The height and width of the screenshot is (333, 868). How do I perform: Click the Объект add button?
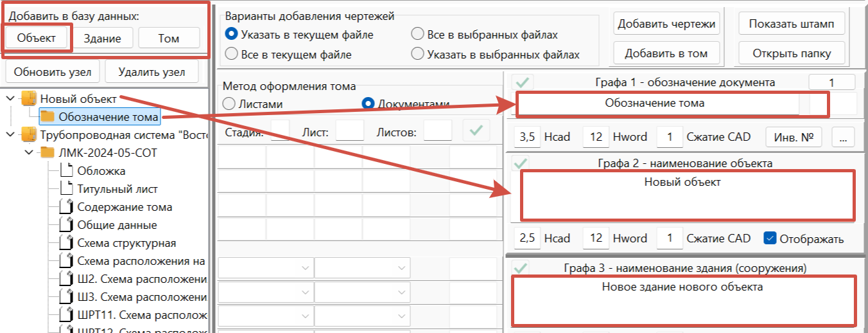[x=36, y=38]
